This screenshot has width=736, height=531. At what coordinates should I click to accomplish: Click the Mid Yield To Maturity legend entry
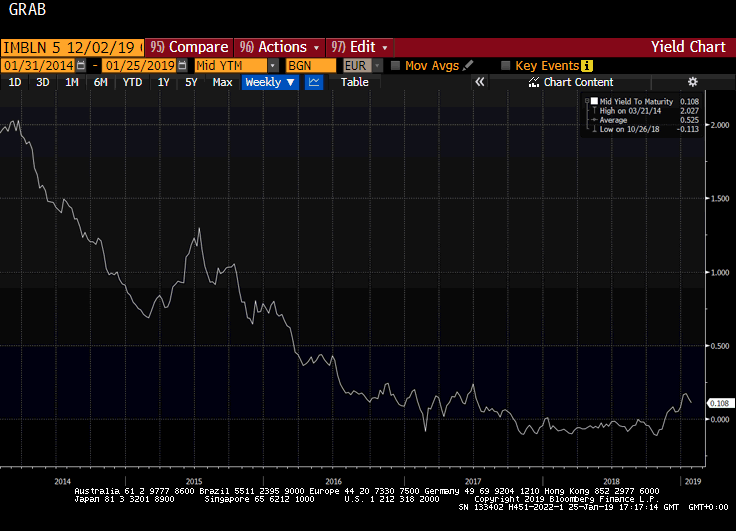[636, 101]
